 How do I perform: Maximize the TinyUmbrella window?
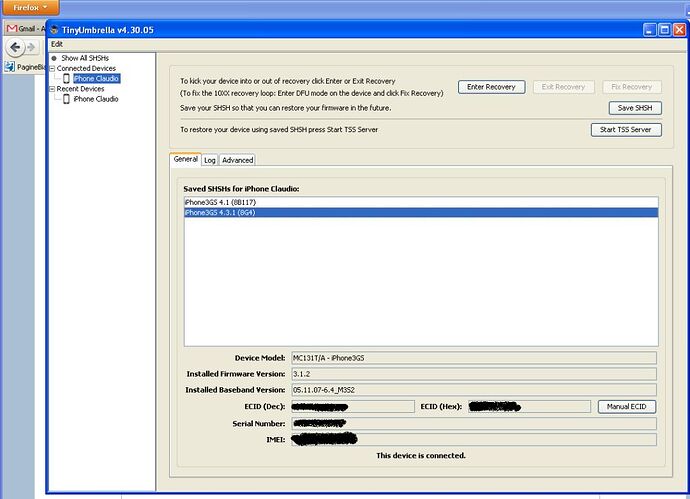pyautogui.click(x=665, y=30)
